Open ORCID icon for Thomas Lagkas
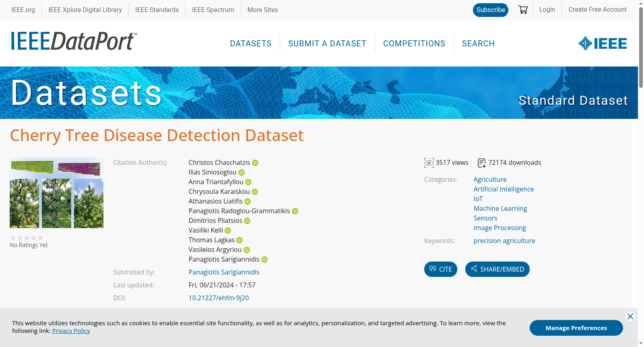This screenshot has width=644, height=347. pos(239,240)
